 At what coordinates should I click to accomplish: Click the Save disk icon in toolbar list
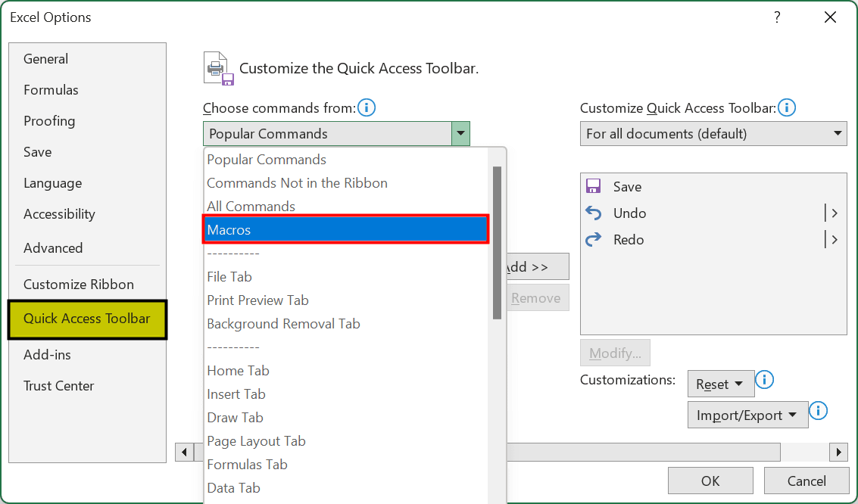click(593, 186)
